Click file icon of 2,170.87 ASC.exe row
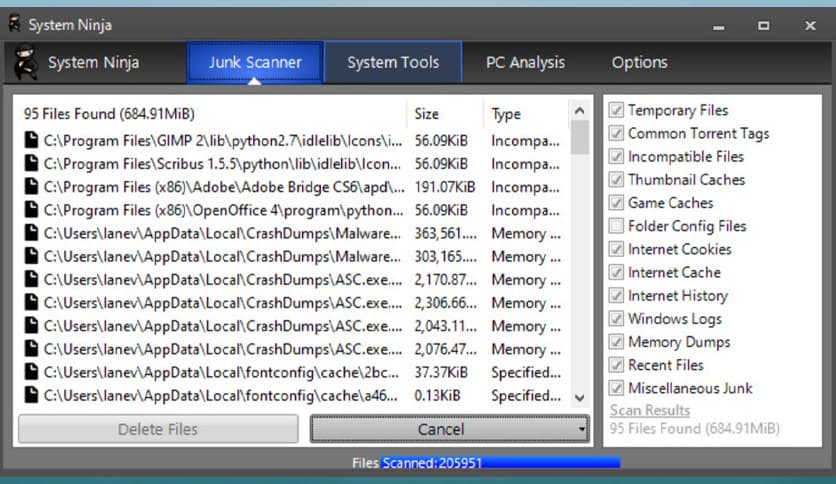The height and width of the screenshot is (484, 836). point(31,279)
